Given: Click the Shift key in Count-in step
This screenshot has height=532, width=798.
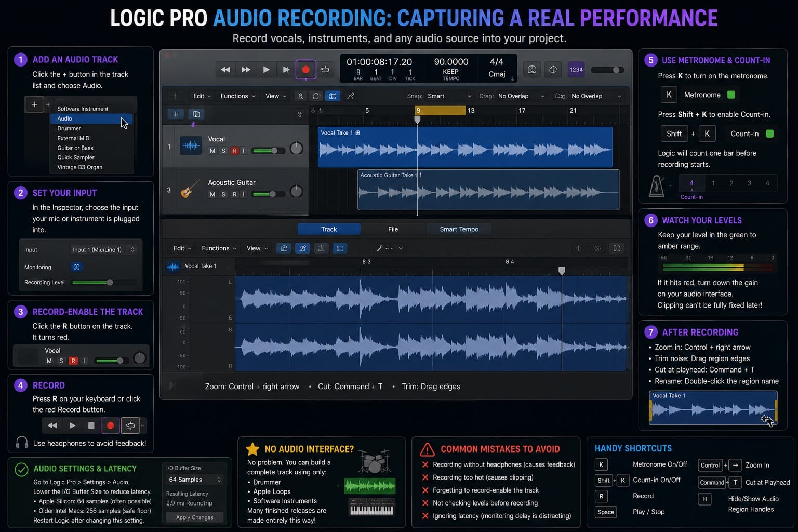Looking at the screenshot, I should [674, 134].
